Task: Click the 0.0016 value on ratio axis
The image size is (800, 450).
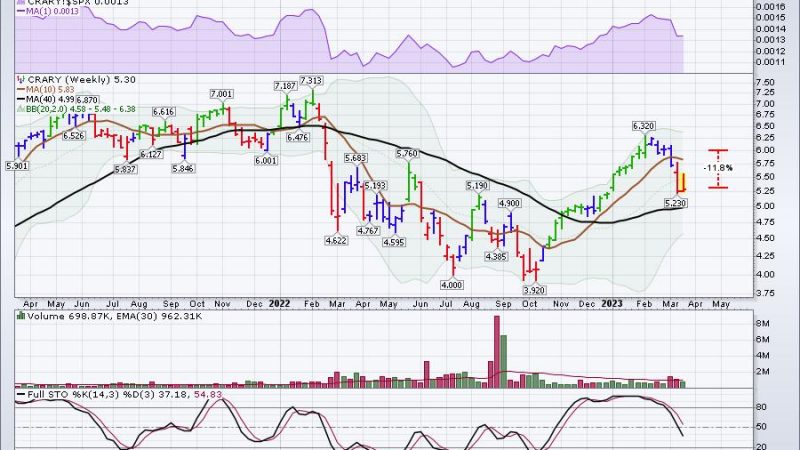Action: pos(770,7)
